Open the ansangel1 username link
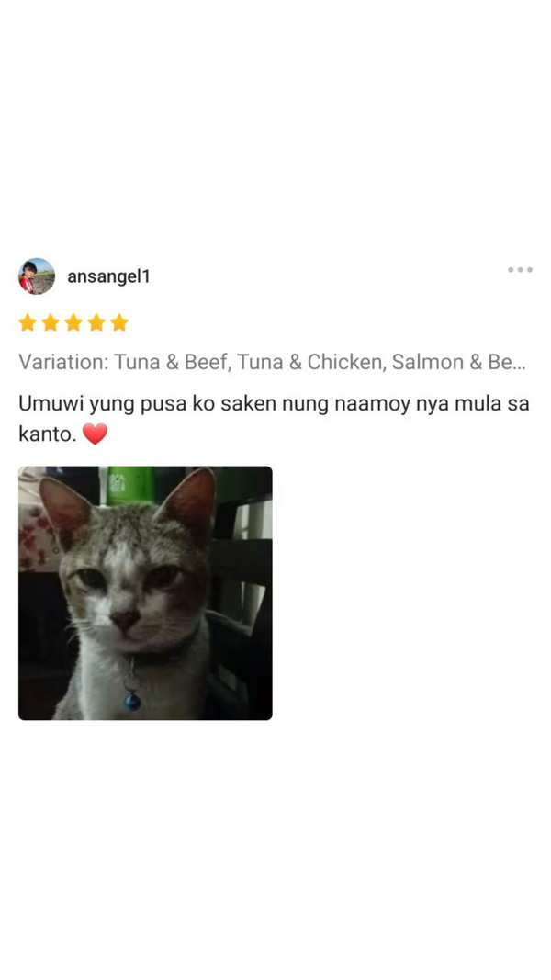 (x=108, y=276)
